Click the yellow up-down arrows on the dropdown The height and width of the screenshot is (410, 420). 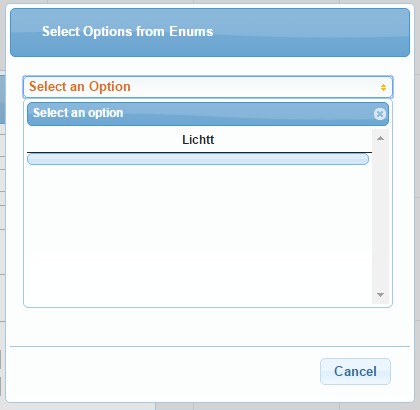coord(383,87)
